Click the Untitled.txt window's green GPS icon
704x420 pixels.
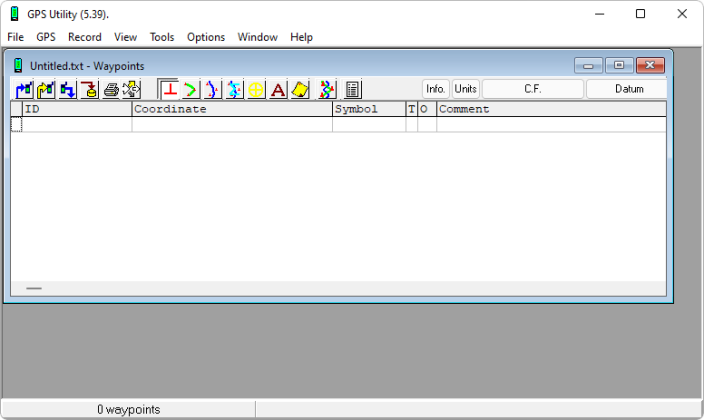(18, 66)
